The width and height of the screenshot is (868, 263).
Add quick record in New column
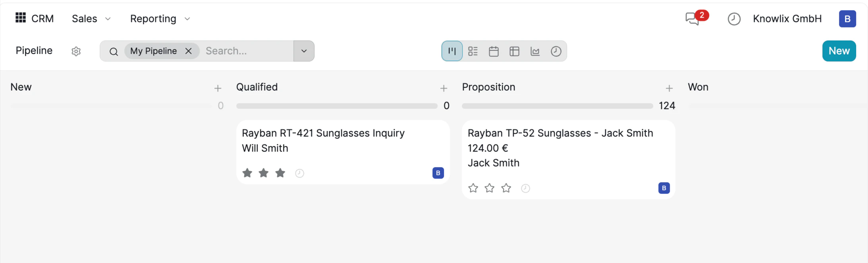coord(218,88)
